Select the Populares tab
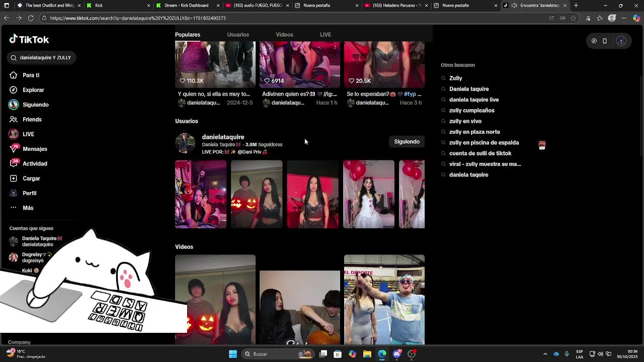 pos(188,35)
